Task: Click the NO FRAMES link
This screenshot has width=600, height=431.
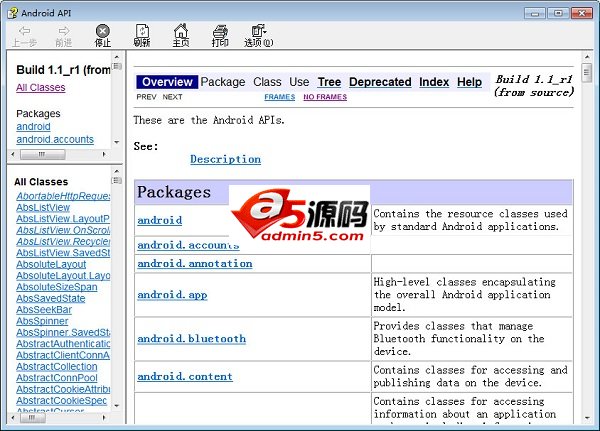Action: pyautogui.click(x=325, y=97)
